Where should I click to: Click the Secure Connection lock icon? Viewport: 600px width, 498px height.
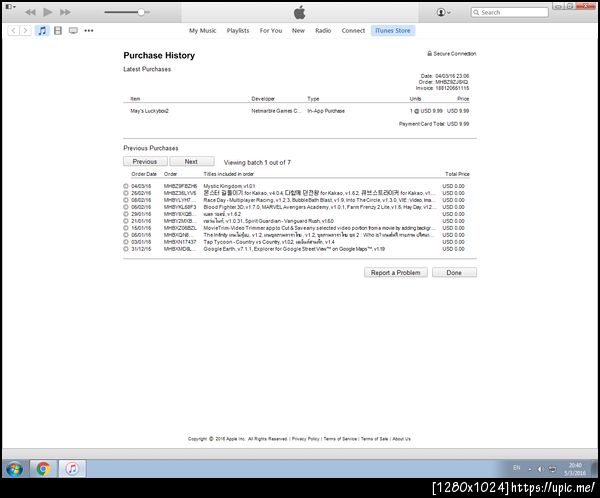click(429, 54)
